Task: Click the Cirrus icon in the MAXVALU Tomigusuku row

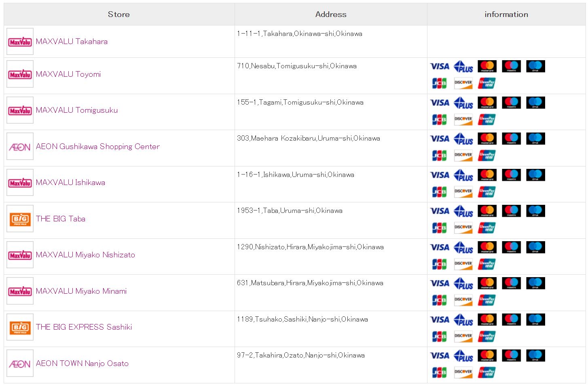Action: pyautogui.click(x=535, y=103)
